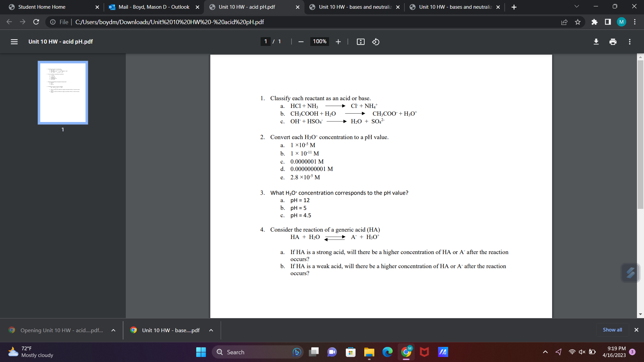Viewport: 644px width, 362px height.
Task: Open the Chrome extensions puzzle icon
Action: (x=595, y=22)
